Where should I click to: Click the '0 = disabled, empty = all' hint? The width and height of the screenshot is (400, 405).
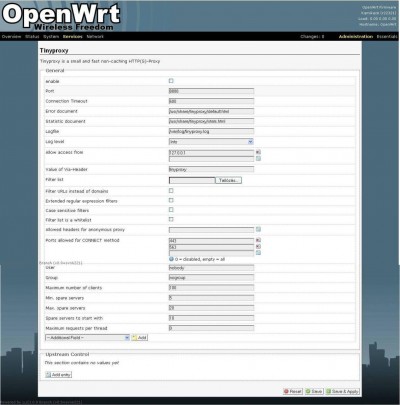pos(200,259)
